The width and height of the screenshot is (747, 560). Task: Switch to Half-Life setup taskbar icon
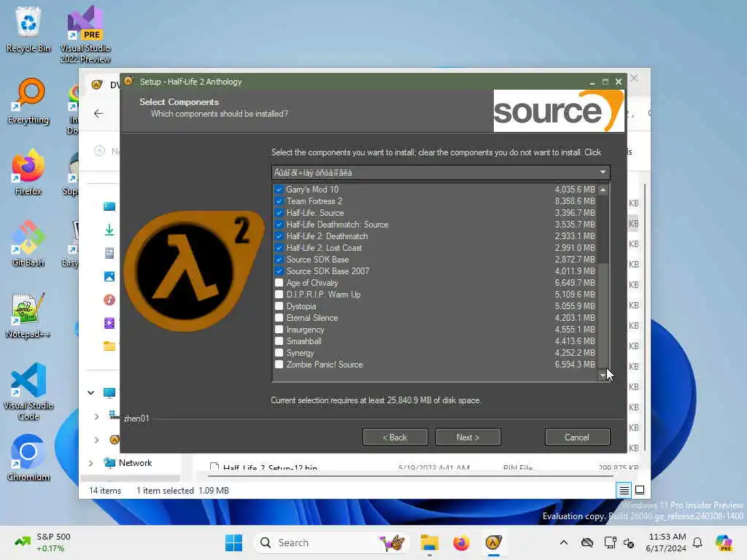point(494,542)
